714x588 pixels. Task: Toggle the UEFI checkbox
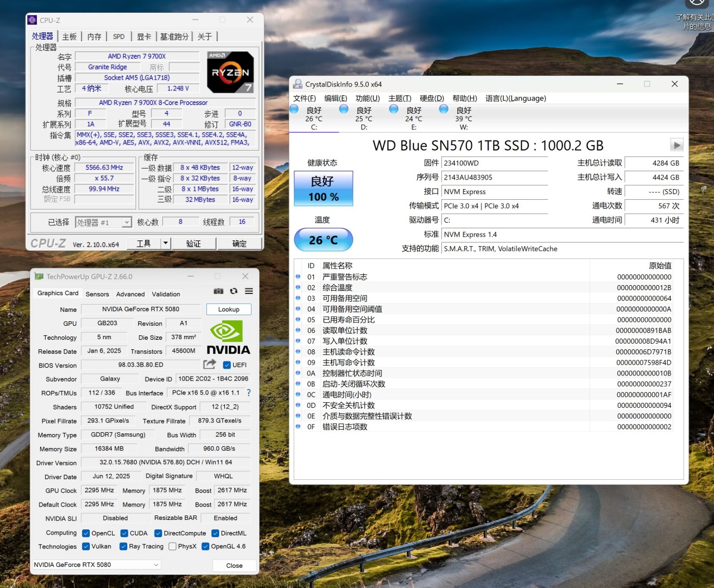(227, 365)
